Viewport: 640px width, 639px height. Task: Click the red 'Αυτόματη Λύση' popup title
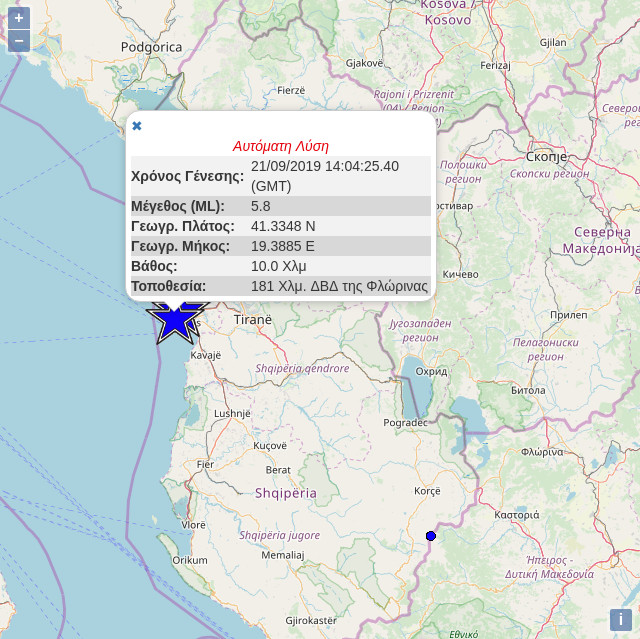point(280,146)
